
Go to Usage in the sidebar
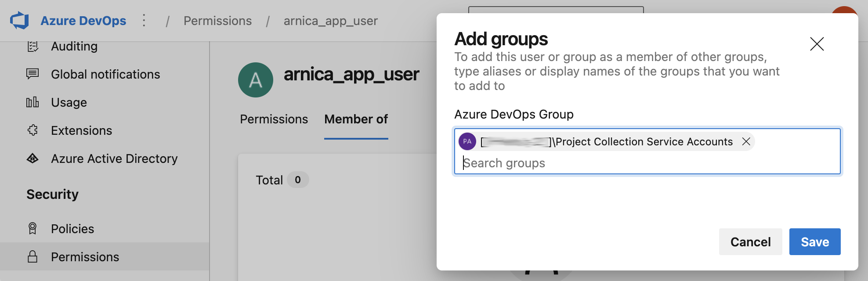pos(69,102)
